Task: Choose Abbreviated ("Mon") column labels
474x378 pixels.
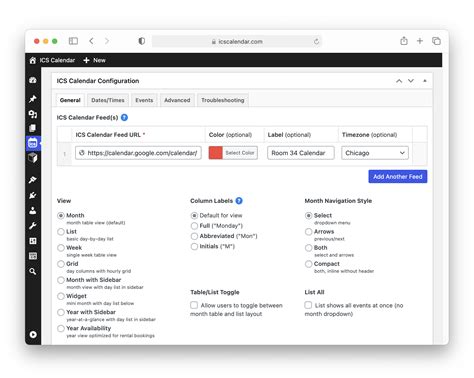Action: click(194, 236)
